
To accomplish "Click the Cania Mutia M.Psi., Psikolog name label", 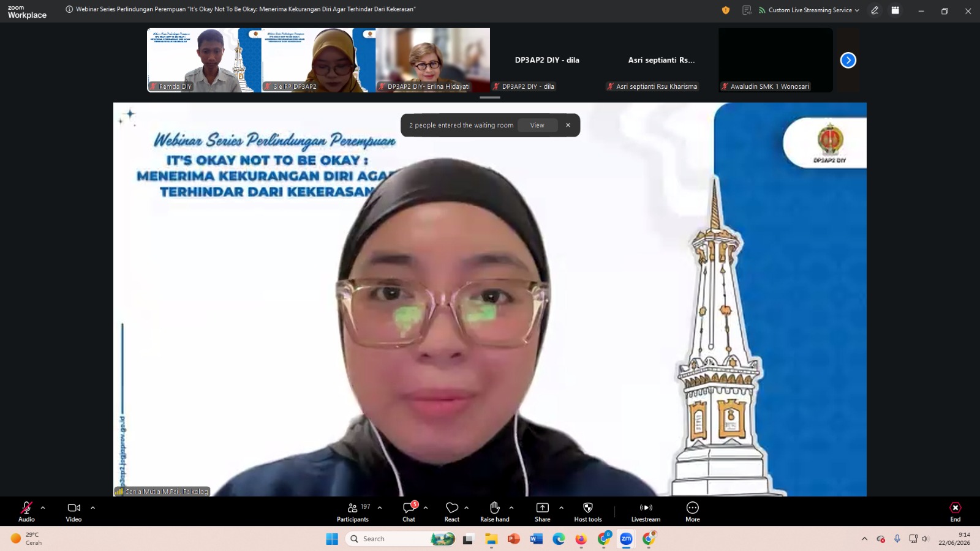I will pos(162,492).
